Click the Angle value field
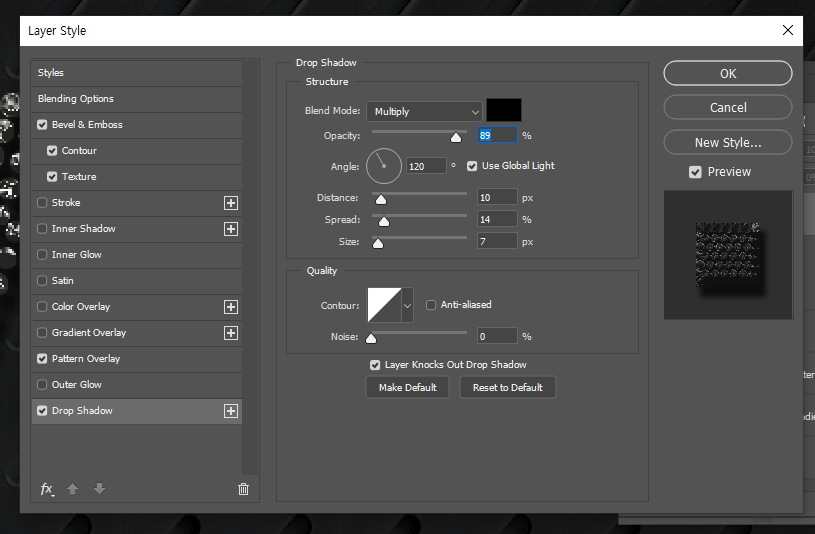Image resolution: width=815 pixels, height=534 pixels. coord(426,166)
